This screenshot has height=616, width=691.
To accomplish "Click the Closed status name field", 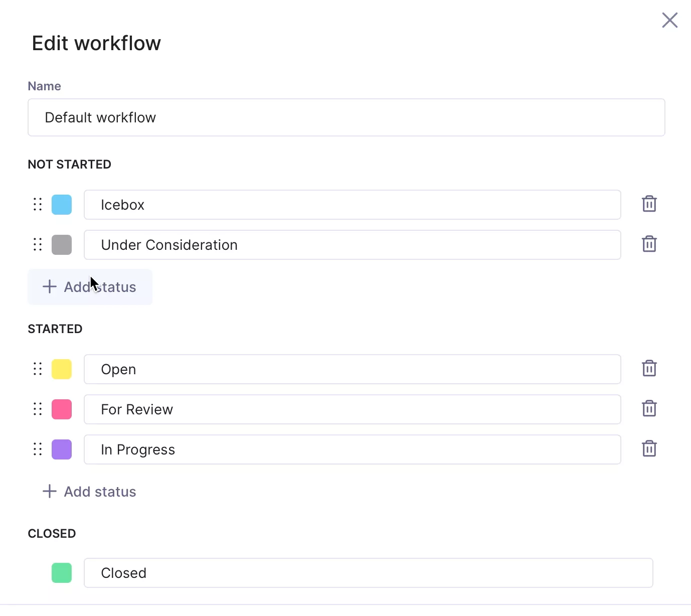I will [369, 573].
